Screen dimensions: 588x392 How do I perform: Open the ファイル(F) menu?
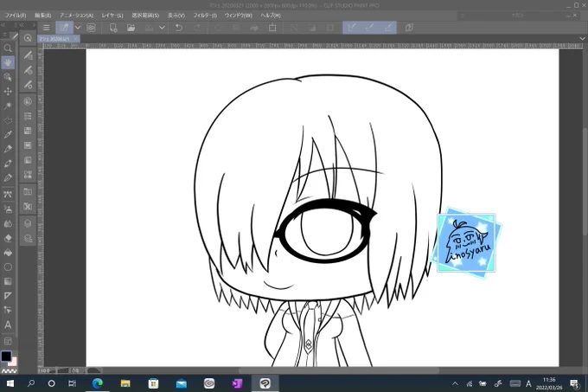click(x=16, y=16)
